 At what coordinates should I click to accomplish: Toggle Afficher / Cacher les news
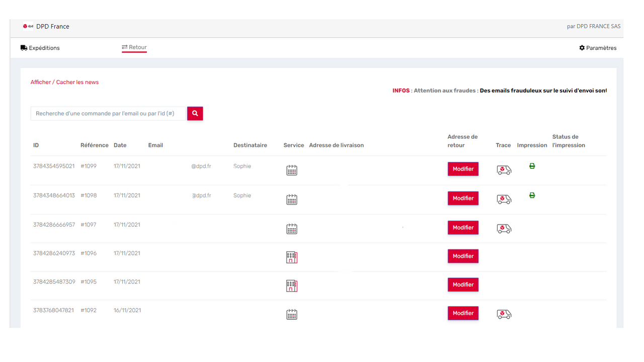tap(64, 82)
